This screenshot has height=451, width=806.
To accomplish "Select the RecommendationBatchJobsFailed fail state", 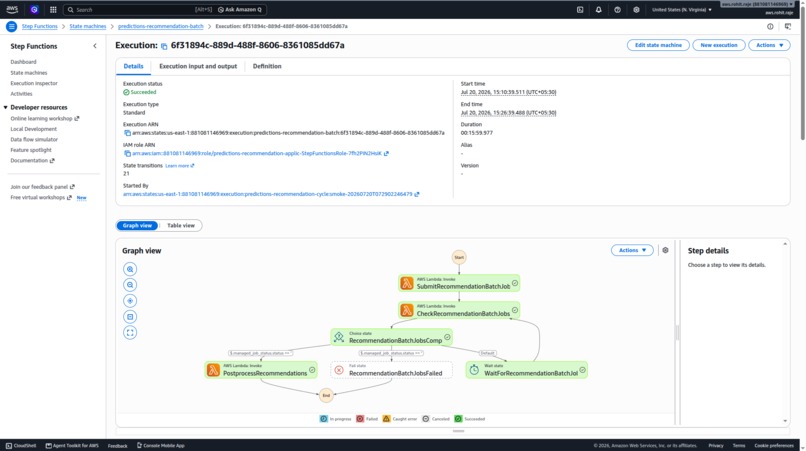I will click(x=391, y=370).
